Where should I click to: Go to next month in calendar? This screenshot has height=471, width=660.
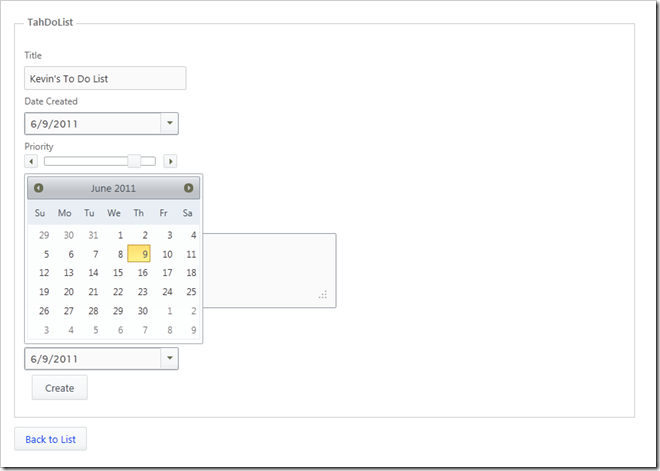[x=189, y=188]
